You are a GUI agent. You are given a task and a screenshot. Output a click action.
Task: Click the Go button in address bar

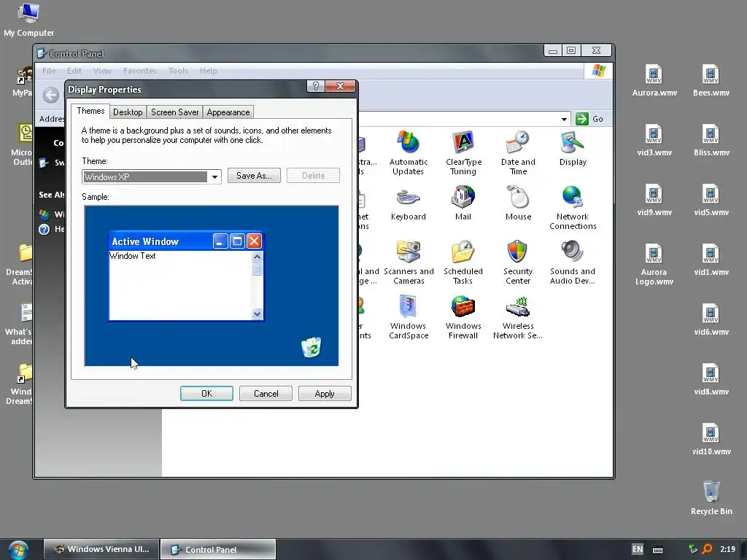[589, 119]
